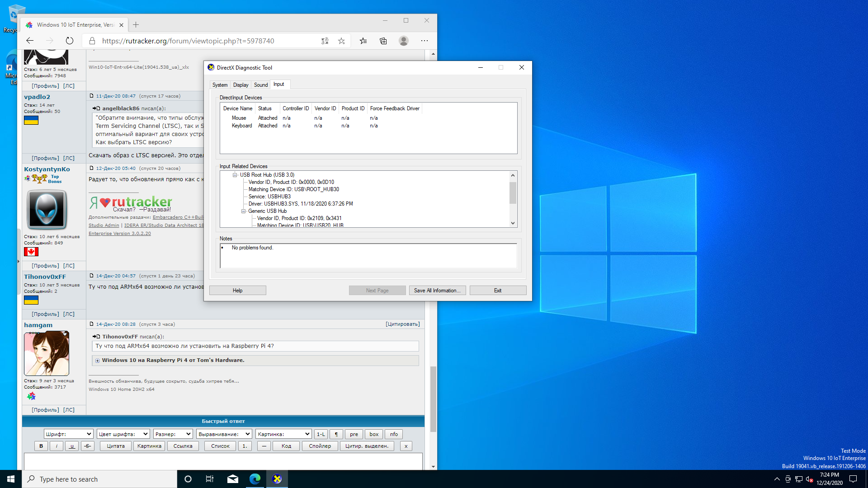
Task: Switch to Edge on the taskbar
Action: pyautogui.click(x=255, y=479)
